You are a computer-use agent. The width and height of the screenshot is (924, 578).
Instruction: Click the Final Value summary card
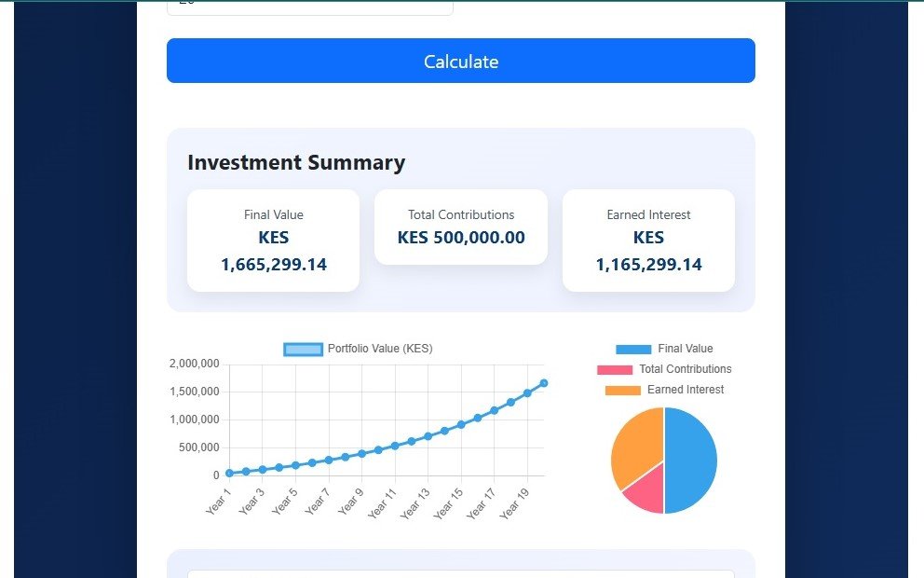(273, 240)
